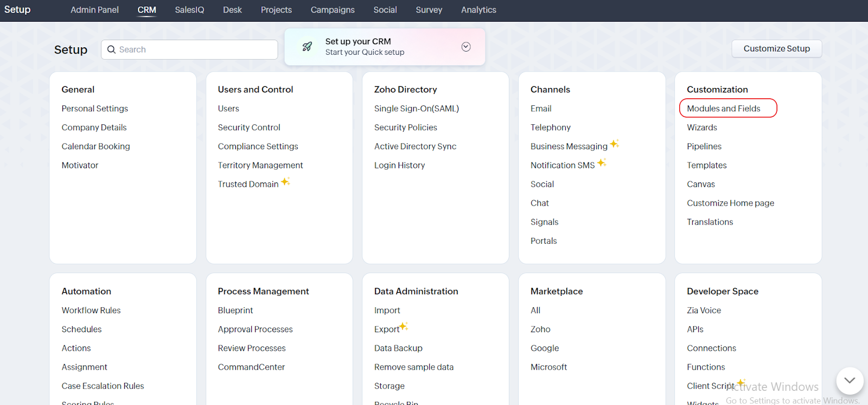868x405 pixels.
Task: Open Compliance Settings
Action: 258,147
